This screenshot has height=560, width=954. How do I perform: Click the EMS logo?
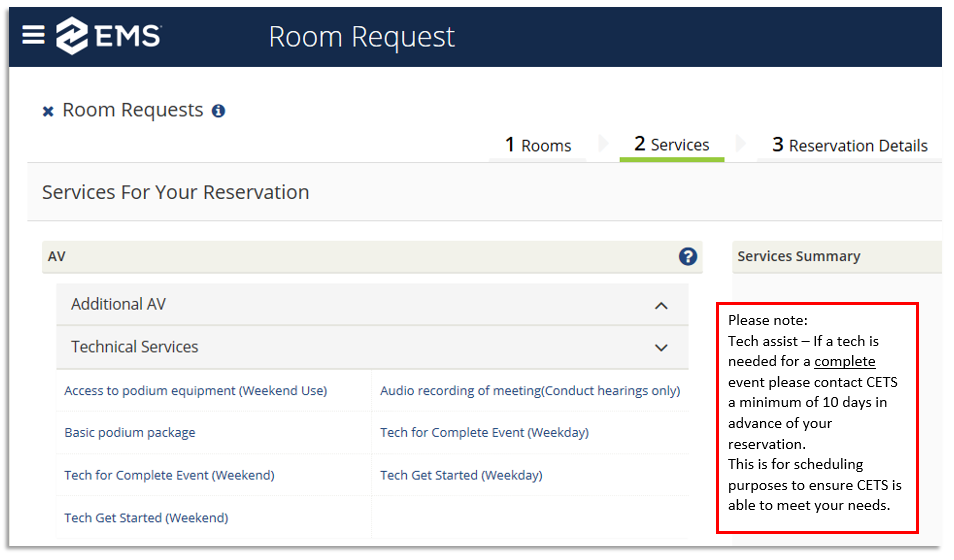[108, 36]
